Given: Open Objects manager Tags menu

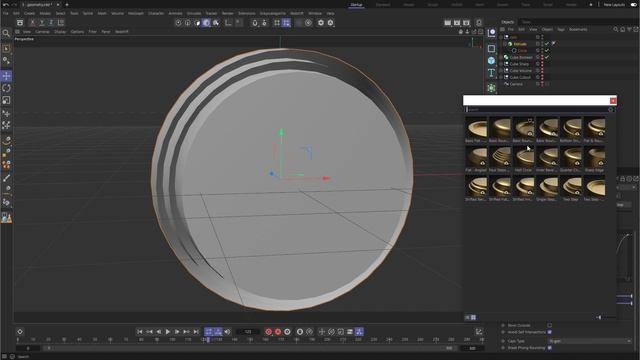Looking at the screenshot, I should click(561, 29).
